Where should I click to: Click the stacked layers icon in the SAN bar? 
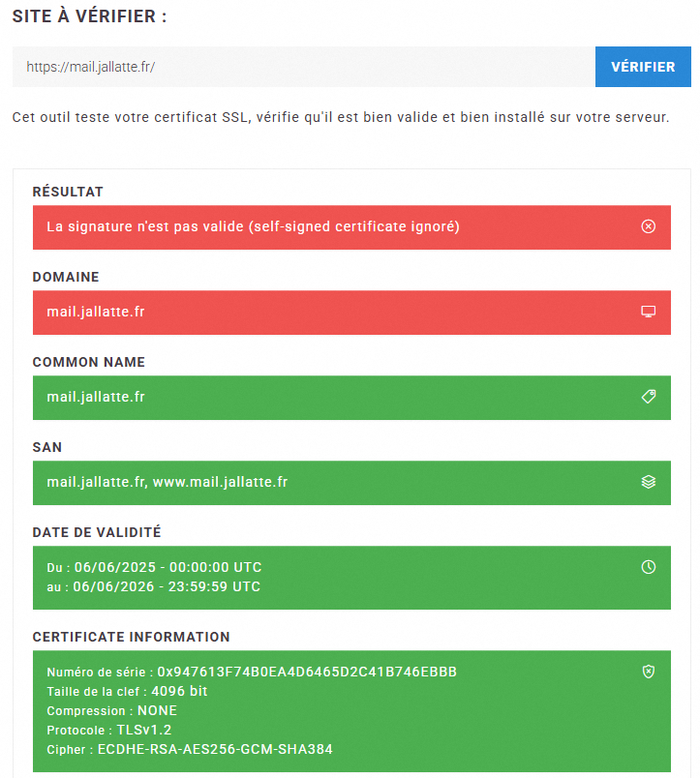pos(649,482)
